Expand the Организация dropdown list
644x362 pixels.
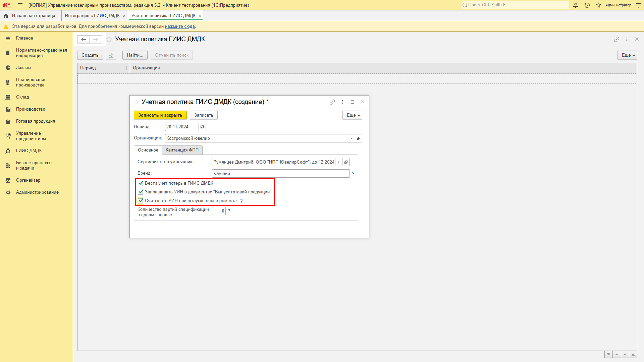pos(351,138)
